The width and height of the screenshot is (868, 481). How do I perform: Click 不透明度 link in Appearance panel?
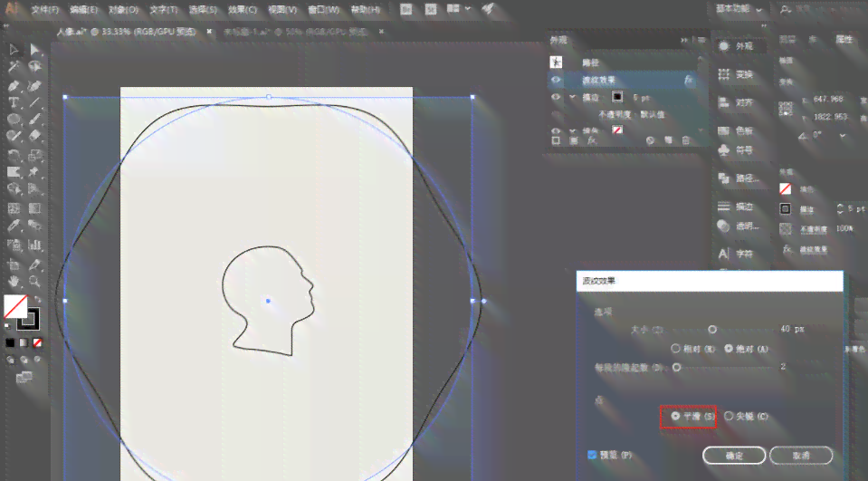615,115
